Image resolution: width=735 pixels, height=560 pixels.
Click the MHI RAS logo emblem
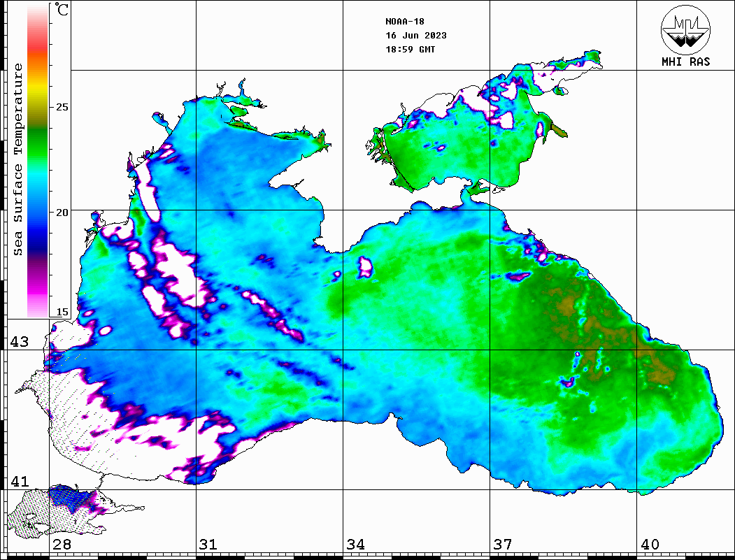(x=686, y=29)
